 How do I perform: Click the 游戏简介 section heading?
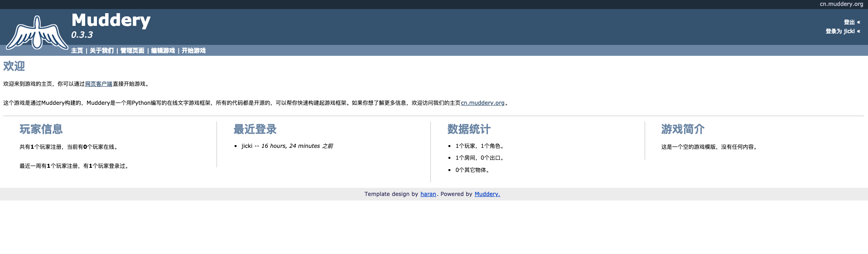[683, 129]
